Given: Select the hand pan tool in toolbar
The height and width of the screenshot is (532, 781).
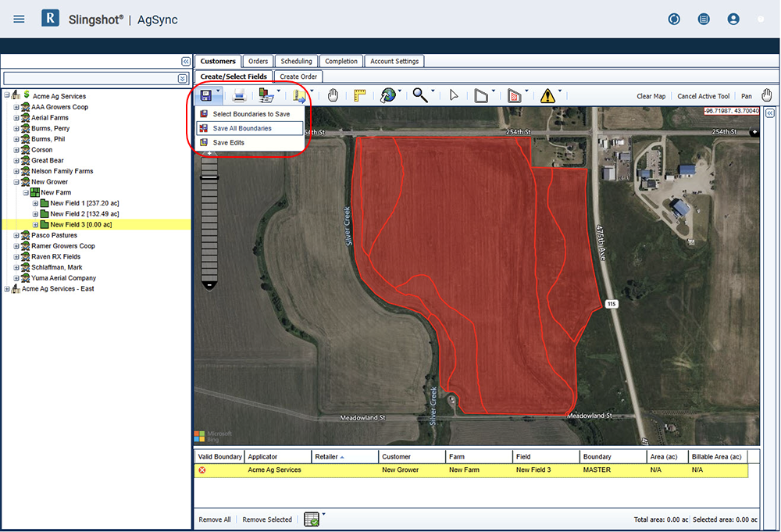Looking at the screenshot, I should (333, 95).
